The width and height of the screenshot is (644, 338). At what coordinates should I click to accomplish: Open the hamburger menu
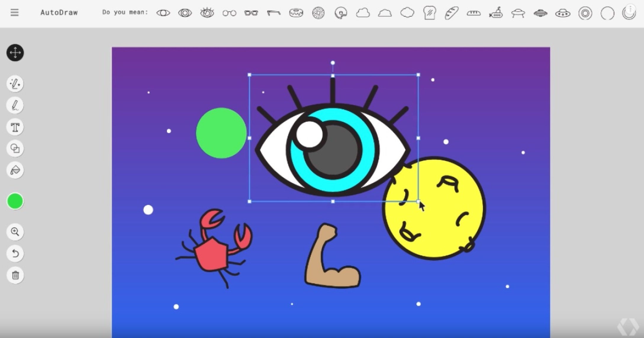pyautogui.click(x=15, y=12)
